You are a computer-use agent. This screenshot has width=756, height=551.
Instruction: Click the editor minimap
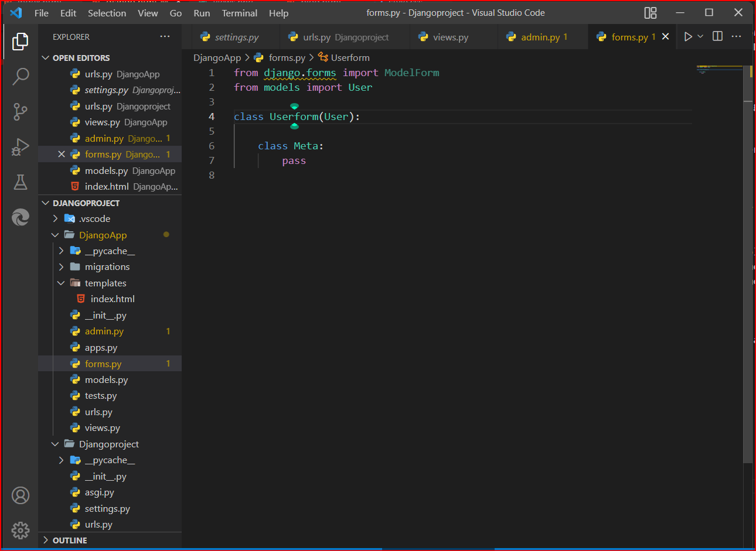click(x=720, y=70)
